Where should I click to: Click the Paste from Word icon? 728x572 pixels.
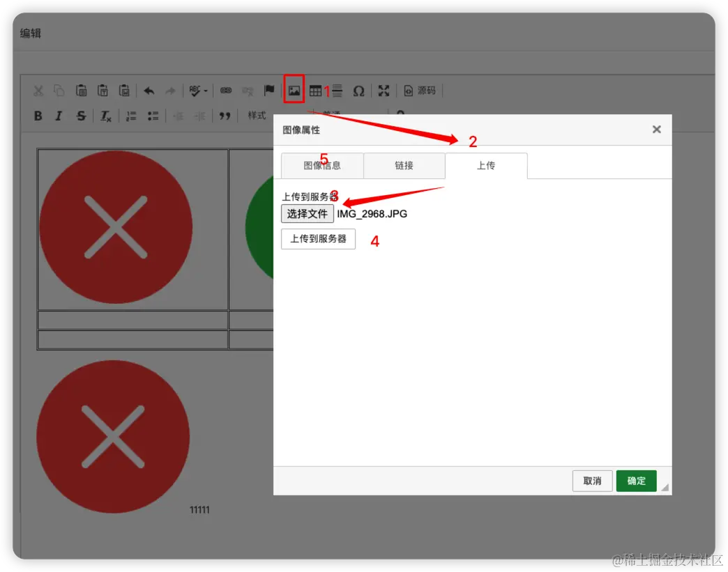tap(124, 91)
